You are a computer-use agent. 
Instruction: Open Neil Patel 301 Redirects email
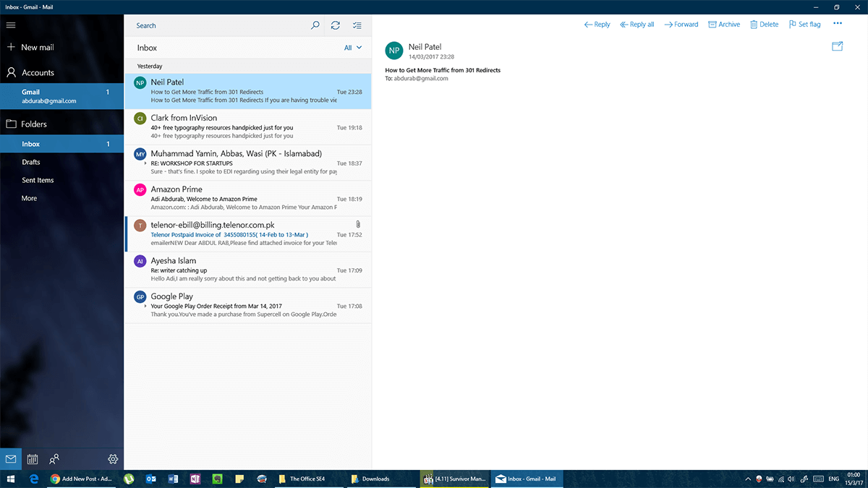click(x=248, y=91)
